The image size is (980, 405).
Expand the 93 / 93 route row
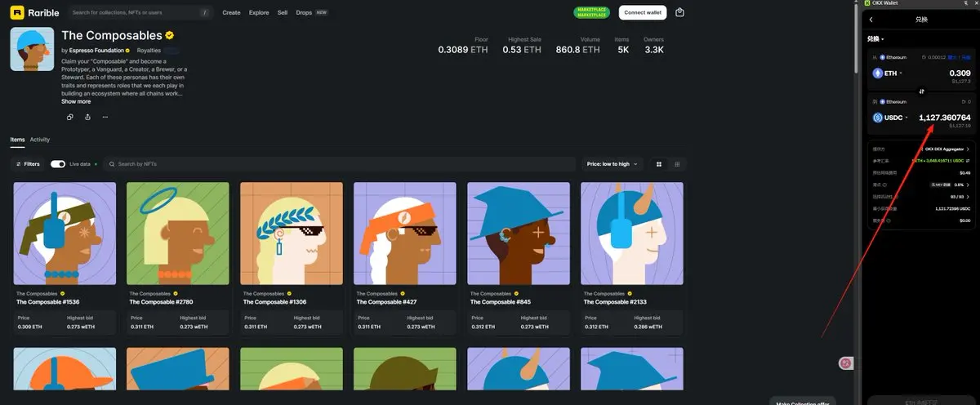coord(920,197)
